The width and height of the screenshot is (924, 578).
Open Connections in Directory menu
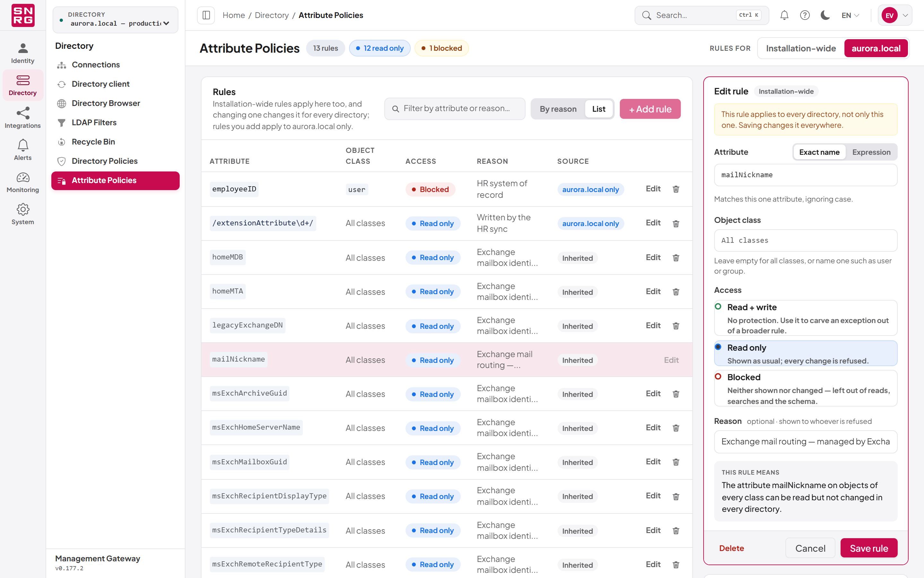pyautogui.click(x=115, y=65)
